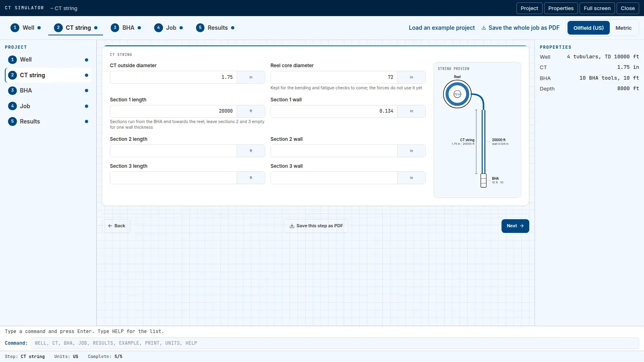This screenshot has width=644, height=362.
Task: Select Job in the Project sidebar
Action: pyautogui.click(x=48, y=106)
